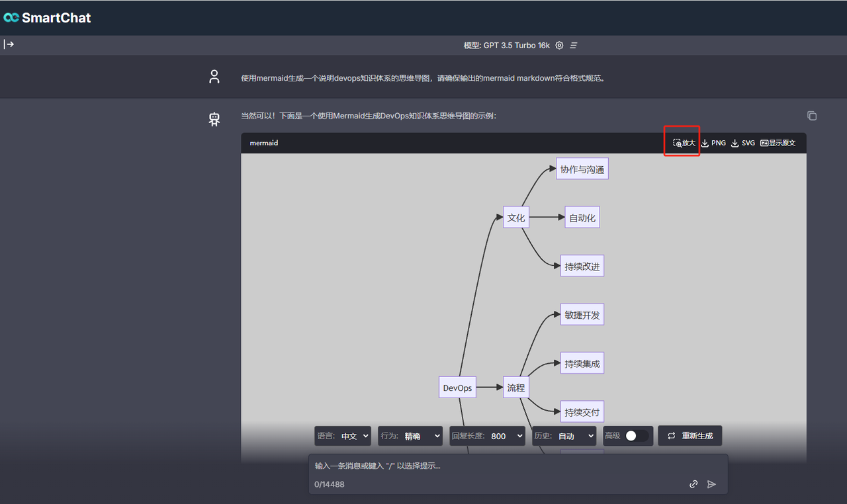
Task: Click the assistant reply intro text
Action: click(369, 116)
